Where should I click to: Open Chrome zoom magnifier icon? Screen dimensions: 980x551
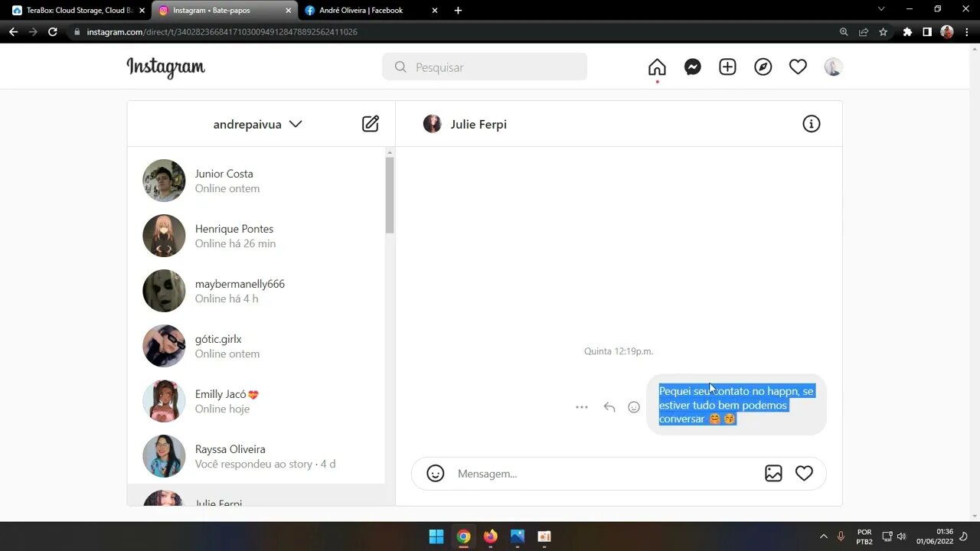point(844,32)
